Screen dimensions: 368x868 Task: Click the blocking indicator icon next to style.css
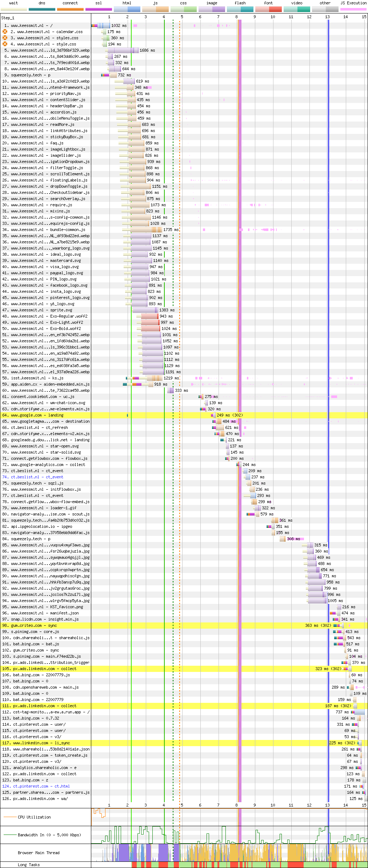(x=5, y=44)
